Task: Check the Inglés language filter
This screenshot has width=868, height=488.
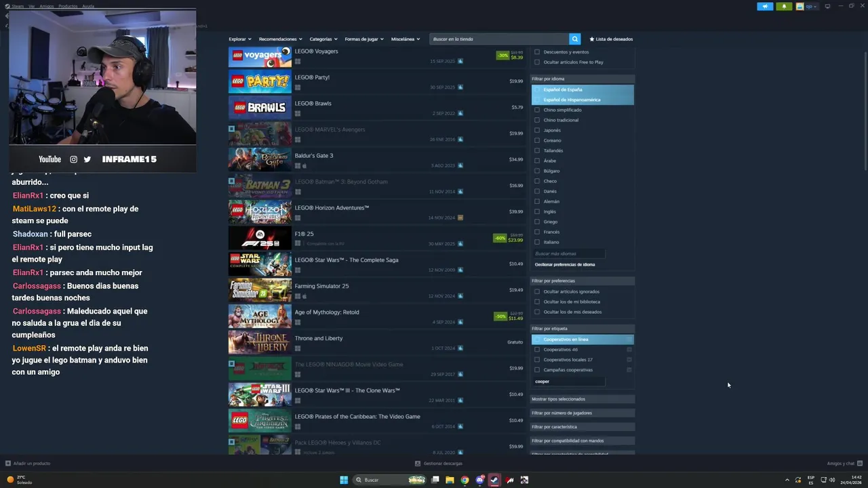Action: click(x=537, y=211)
